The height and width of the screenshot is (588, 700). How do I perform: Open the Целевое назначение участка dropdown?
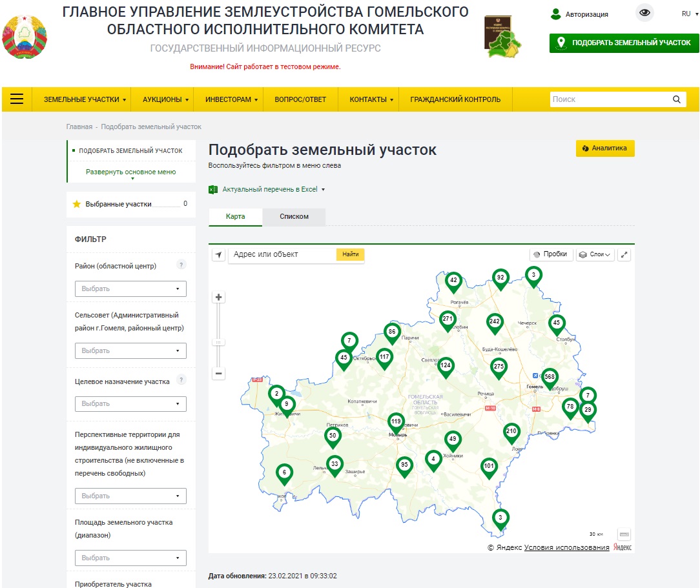(130, 404)
